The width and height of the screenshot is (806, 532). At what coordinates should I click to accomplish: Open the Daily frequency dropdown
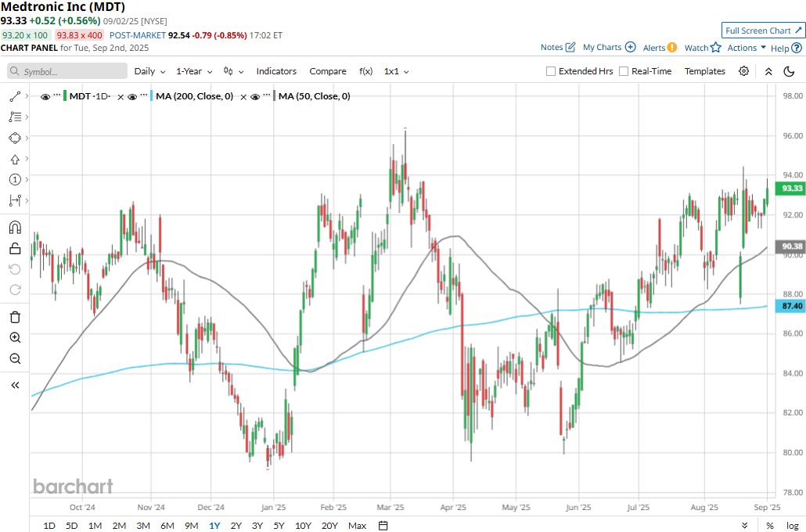pos(149,71)
